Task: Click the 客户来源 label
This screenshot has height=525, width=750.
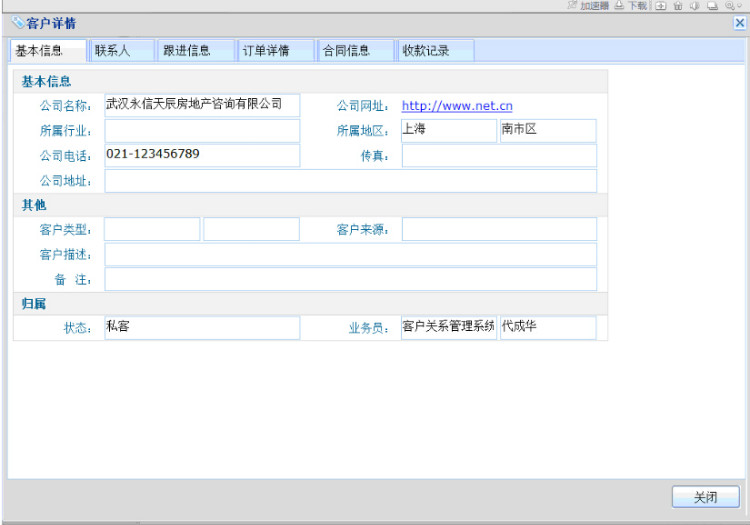Action: pyautogui.click(x=363, y=230)
